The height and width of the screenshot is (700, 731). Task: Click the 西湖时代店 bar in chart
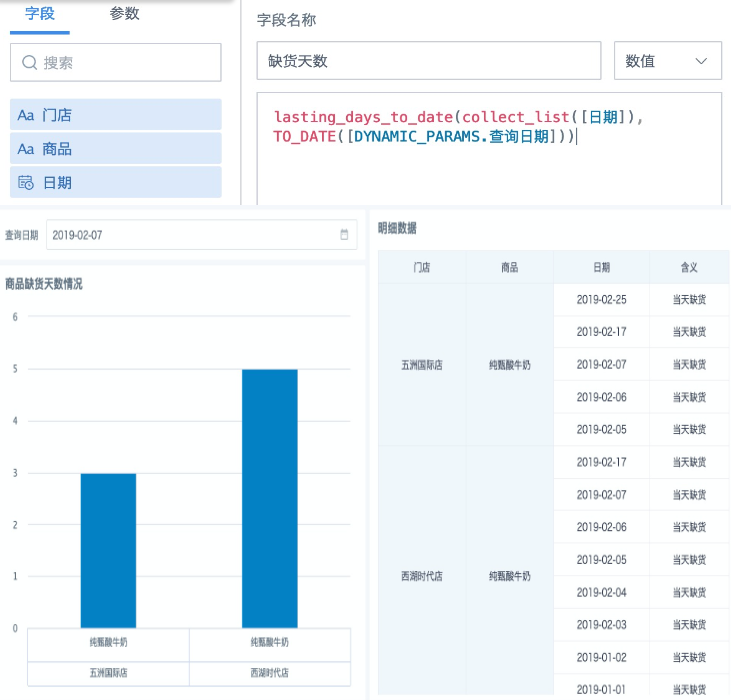coord(269,498)
